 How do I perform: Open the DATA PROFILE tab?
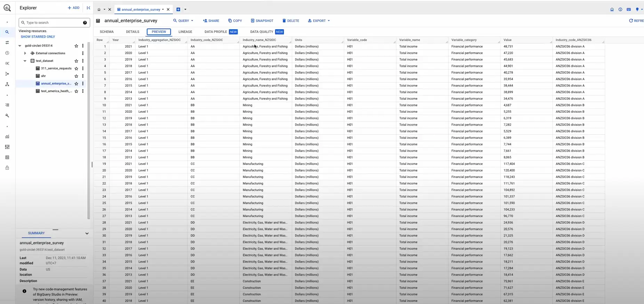click(x=221, y=32)
